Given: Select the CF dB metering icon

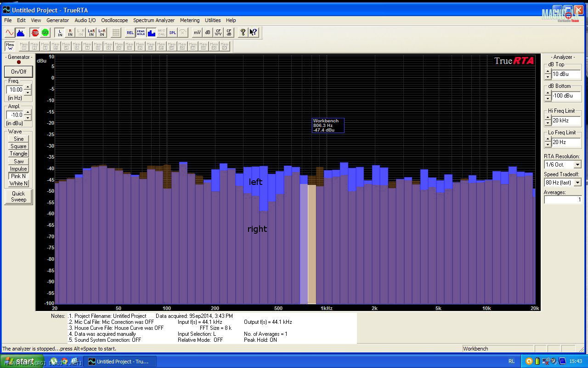Looking at the screenshot, I should click(229, 32).
